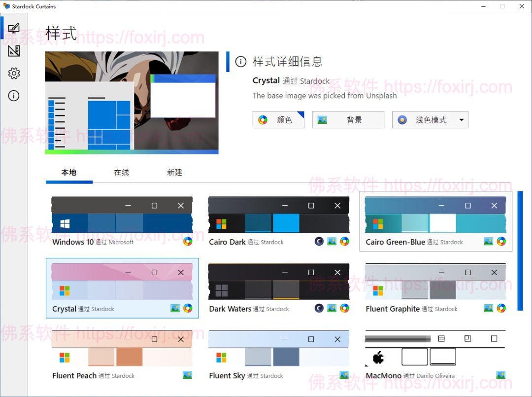Viewport: 532px width, 397px height.
Task: Select the Cairo Green-Blue style thumbnail
Action: [435, 215]
